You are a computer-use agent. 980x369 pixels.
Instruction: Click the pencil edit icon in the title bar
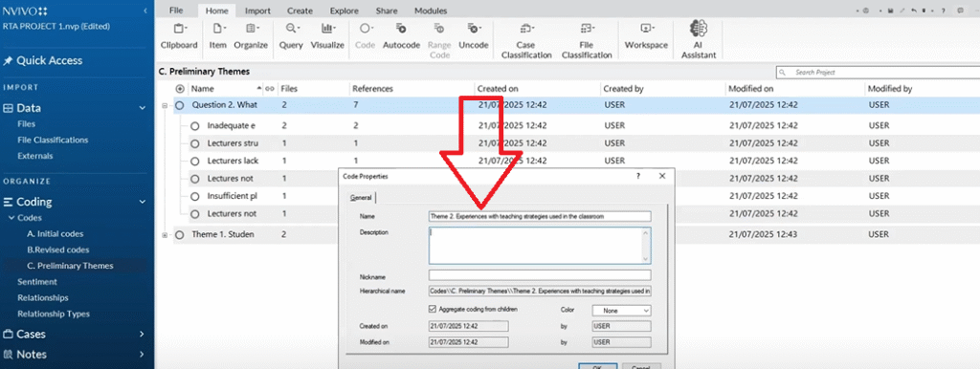[x=902, y=11]
